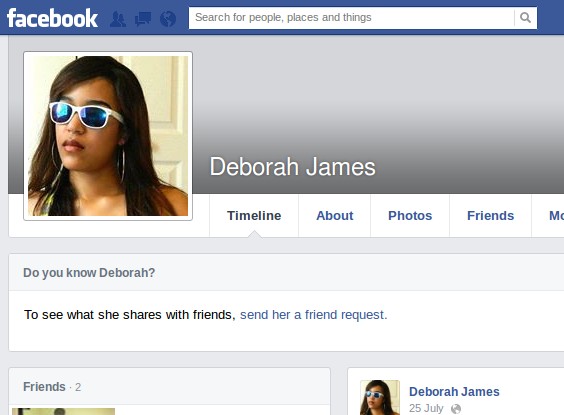Expand the partially visible More tab
Image resolution: width=564 pixels, height=415 pixels.
(556, 215)
